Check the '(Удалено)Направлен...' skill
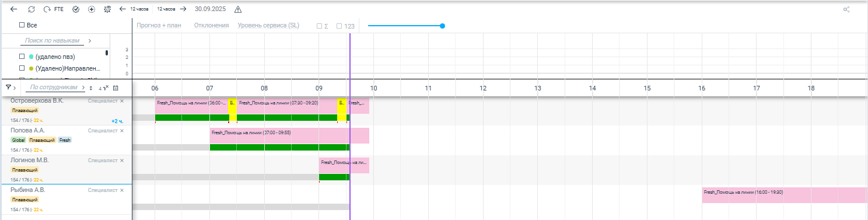 pyautogui.click(x=22, y=68)
